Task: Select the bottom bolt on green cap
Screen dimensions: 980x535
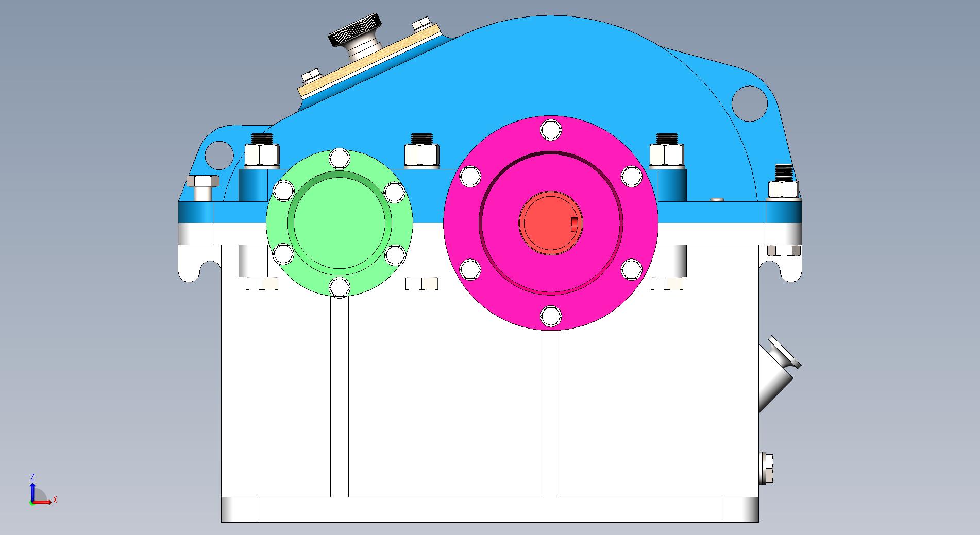Action: tap(339, 287)
